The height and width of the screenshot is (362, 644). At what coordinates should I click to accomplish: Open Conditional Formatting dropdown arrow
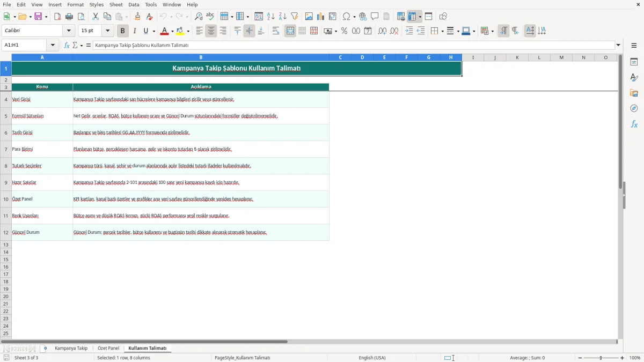point(492,31)
